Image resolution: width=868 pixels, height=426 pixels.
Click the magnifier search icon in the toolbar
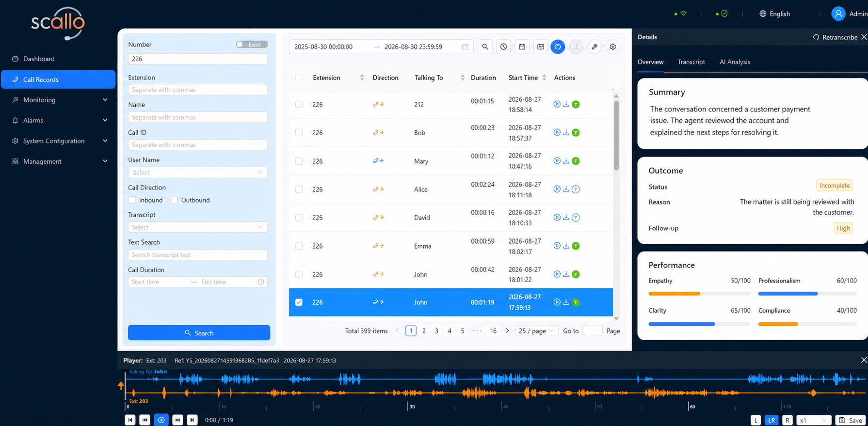click(485, 47)
